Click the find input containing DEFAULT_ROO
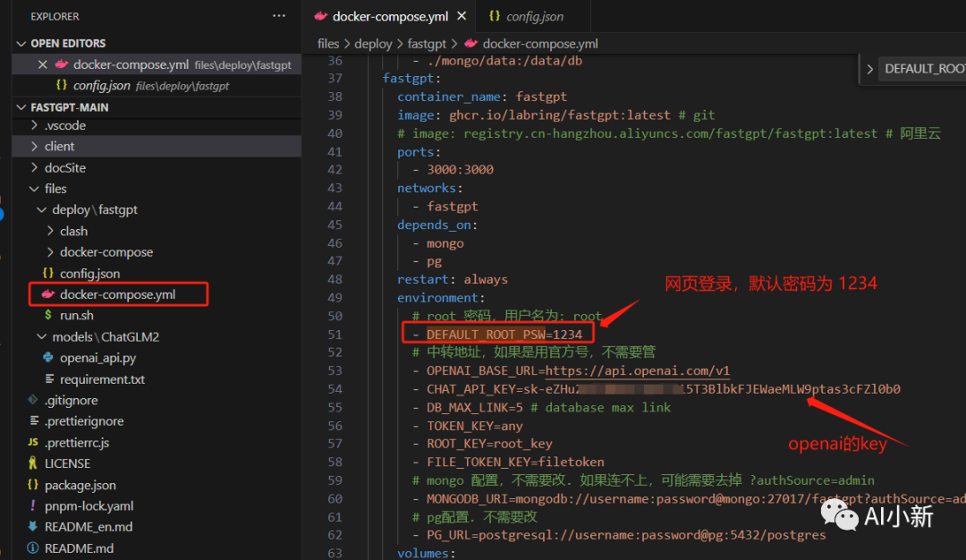This screenshot has height=560, width=966. click(x=924, y=69)
